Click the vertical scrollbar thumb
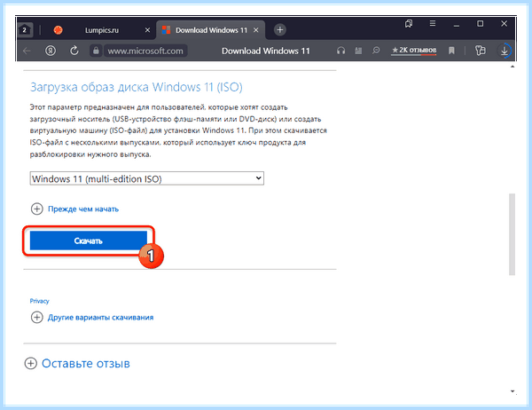 pos(512,234)
